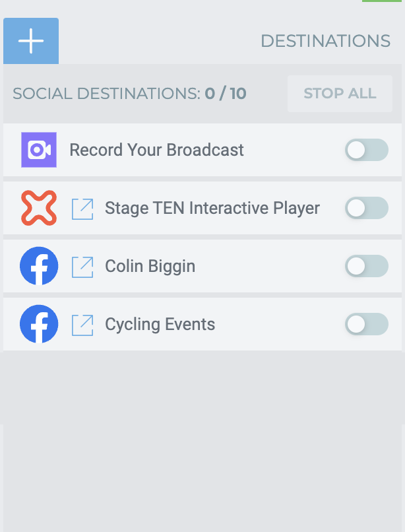Viewport: 405px width, 532px height.
Task: Add a new destination with plus button
Action: click(x=31, y=41)
